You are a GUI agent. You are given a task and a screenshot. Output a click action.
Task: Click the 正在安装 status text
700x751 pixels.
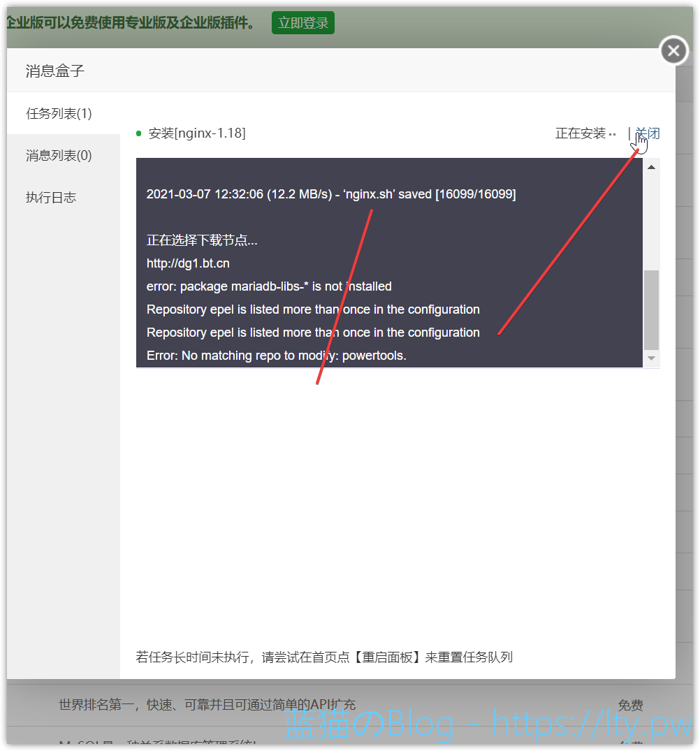click(581, 133)
